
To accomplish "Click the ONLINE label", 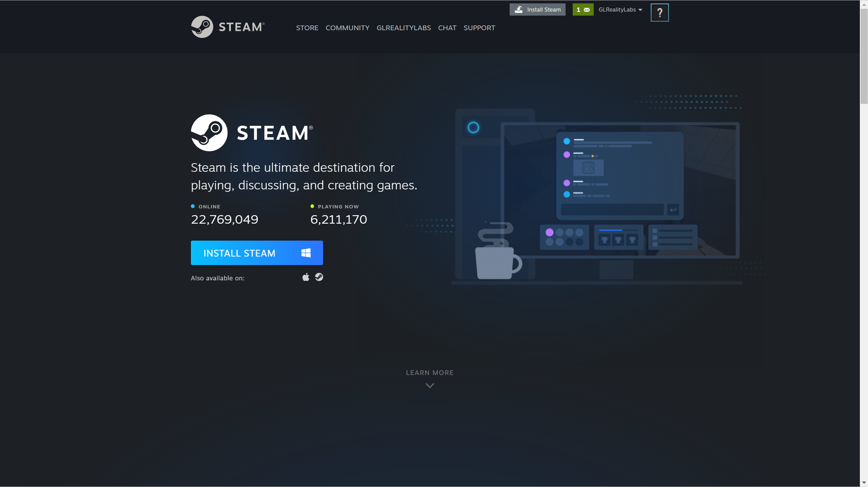I will [x=209, y=207].
